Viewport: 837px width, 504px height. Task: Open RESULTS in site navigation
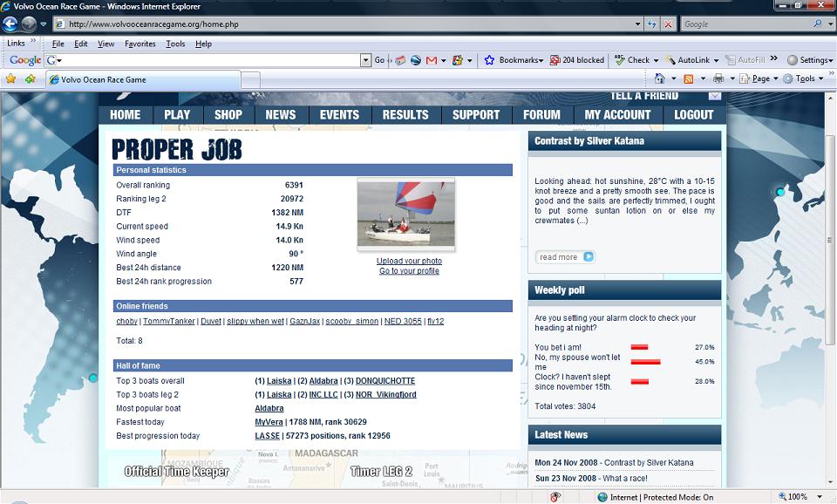pos(405,115)
